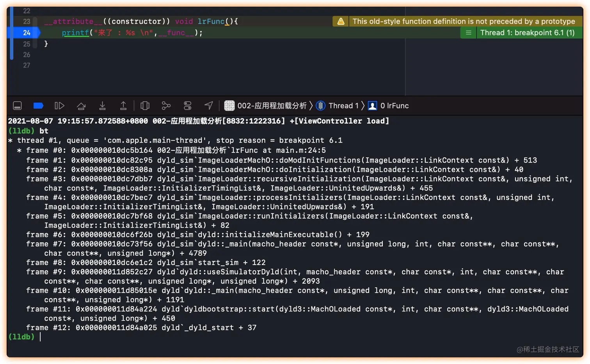This screenshot has height=364, width=590.
Task: Click the frame 0 person icon
Action: tap(373, 106)
